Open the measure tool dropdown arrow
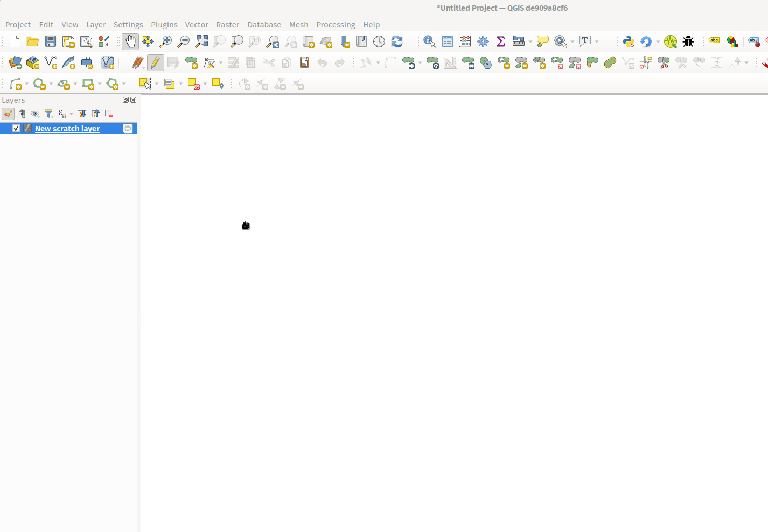The image size is (768, 532). [x=530, y=42]
